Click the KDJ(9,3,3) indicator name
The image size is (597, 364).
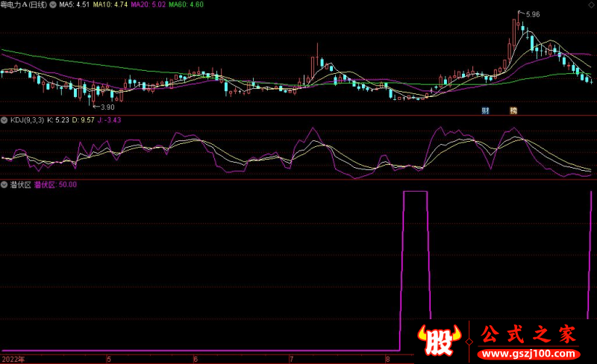tap(27, 120)
